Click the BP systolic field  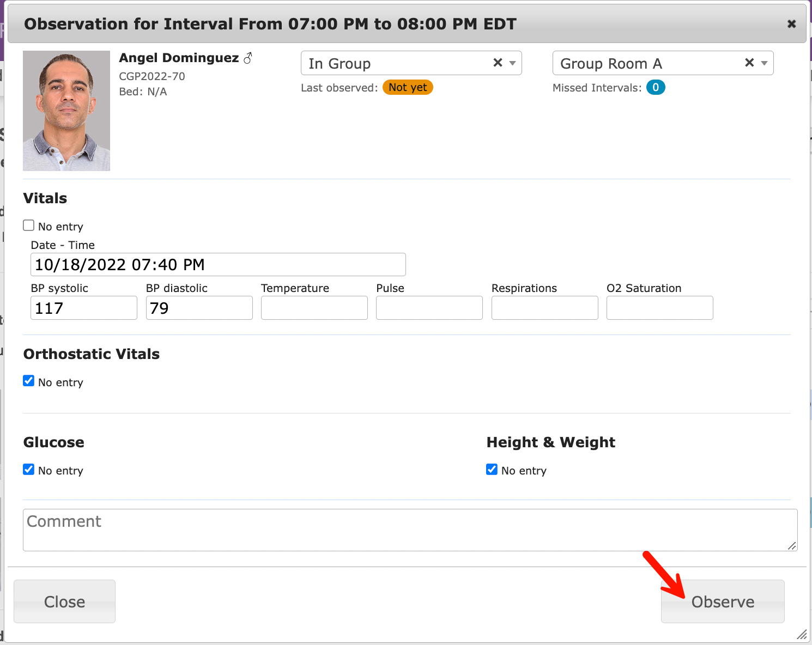coord(84,308)
